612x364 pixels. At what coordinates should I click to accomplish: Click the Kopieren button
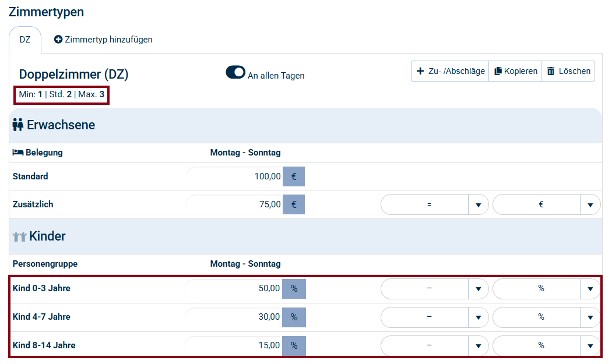515,71
